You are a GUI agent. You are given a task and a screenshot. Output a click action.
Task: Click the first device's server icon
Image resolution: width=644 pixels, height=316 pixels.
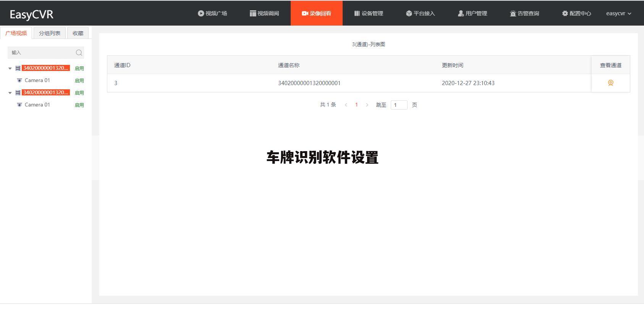[18, 68]
